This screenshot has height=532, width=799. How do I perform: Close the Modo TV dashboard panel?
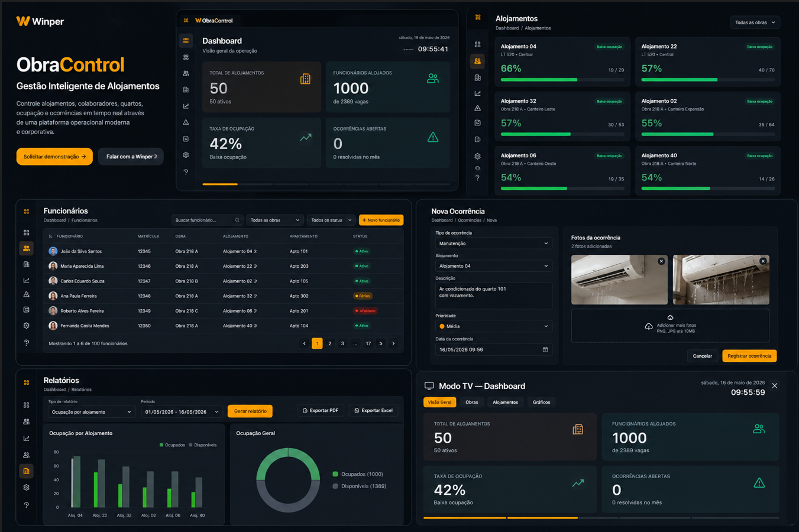coord(775,386)
